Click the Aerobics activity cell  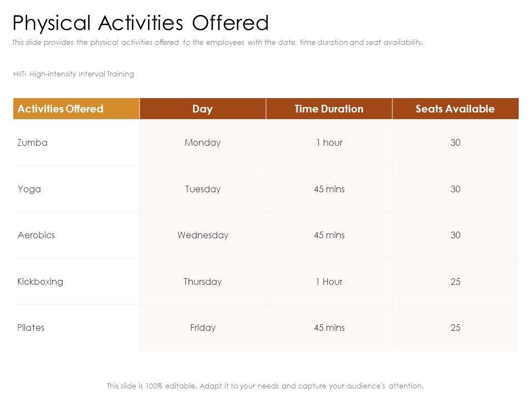coord(37,235)
